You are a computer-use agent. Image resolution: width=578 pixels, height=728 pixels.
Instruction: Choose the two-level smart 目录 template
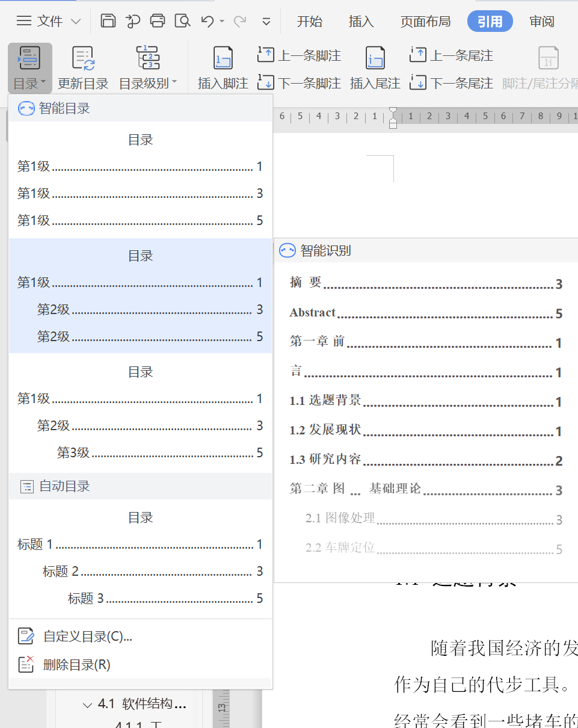[140, 295]
